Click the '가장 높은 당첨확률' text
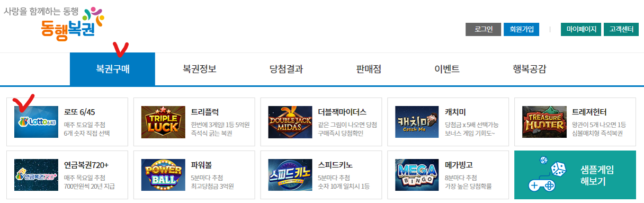This screenshot has width=644, height=203. click(x=469, y=187)
